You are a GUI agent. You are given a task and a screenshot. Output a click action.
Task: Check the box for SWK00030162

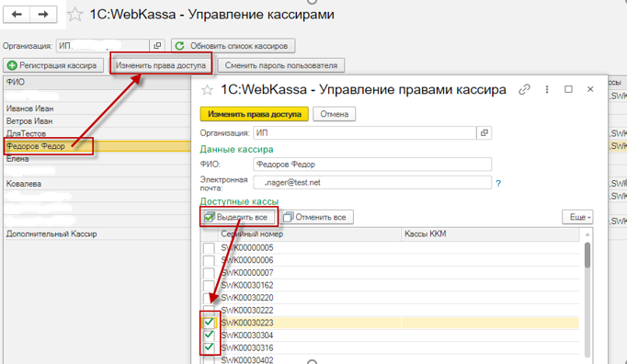[x=209, y=285]
